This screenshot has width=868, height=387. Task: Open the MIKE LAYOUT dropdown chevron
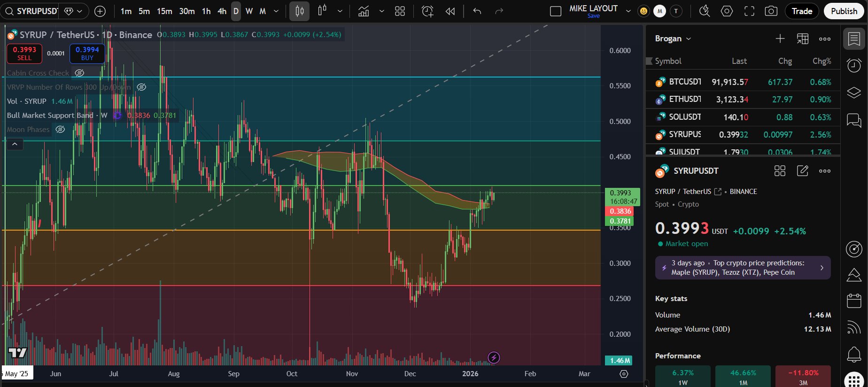628,11
